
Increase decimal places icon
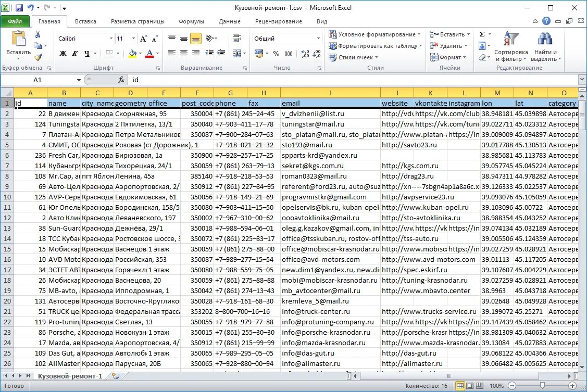point(305,54)
